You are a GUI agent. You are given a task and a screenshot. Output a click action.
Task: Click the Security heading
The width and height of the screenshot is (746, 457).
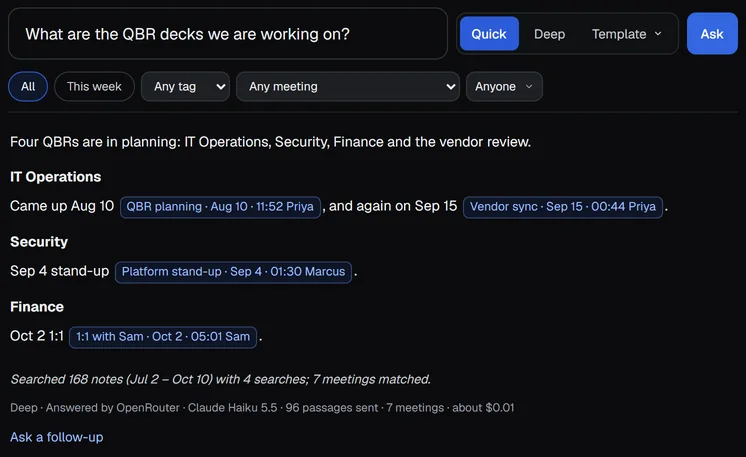[39, 242]
